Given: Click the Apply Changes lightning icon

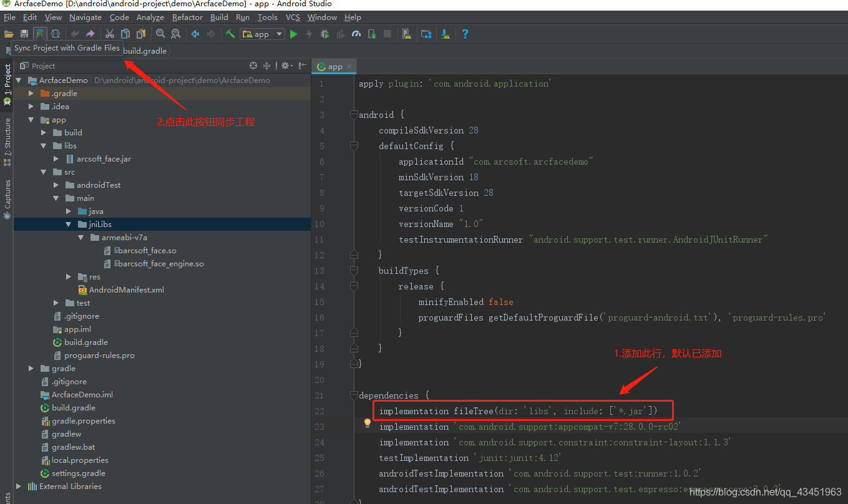Looking at the screenshot, I should pos(309,34).
